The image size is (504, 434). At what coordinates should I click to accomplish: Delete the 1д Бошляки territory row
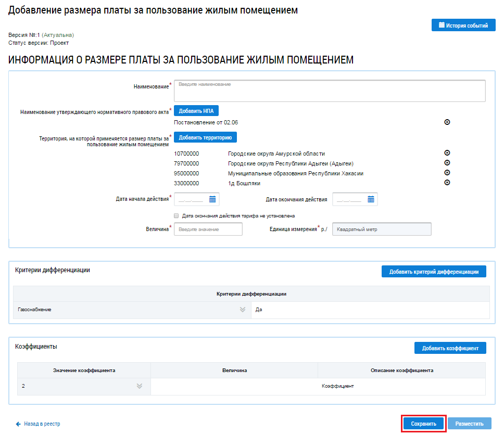pyautogui.click(x=447, y=183)
